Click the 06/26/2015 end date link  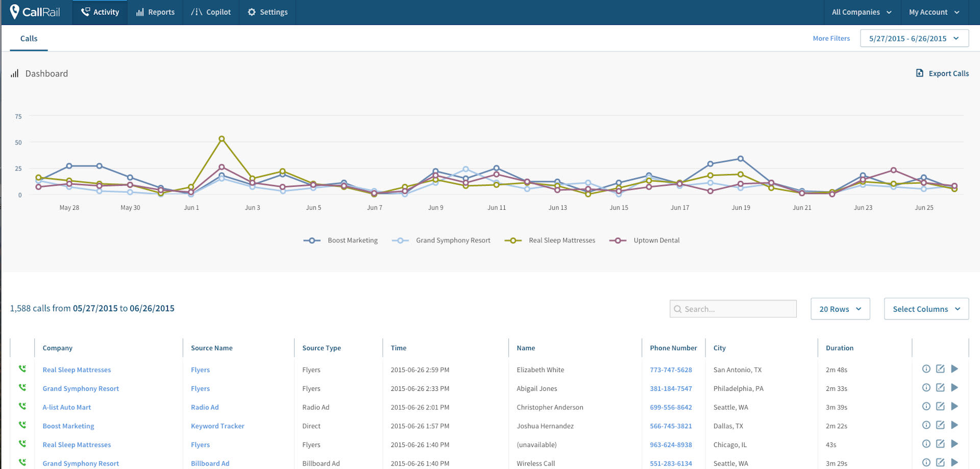pyautogui.click(x=152, y=308)
